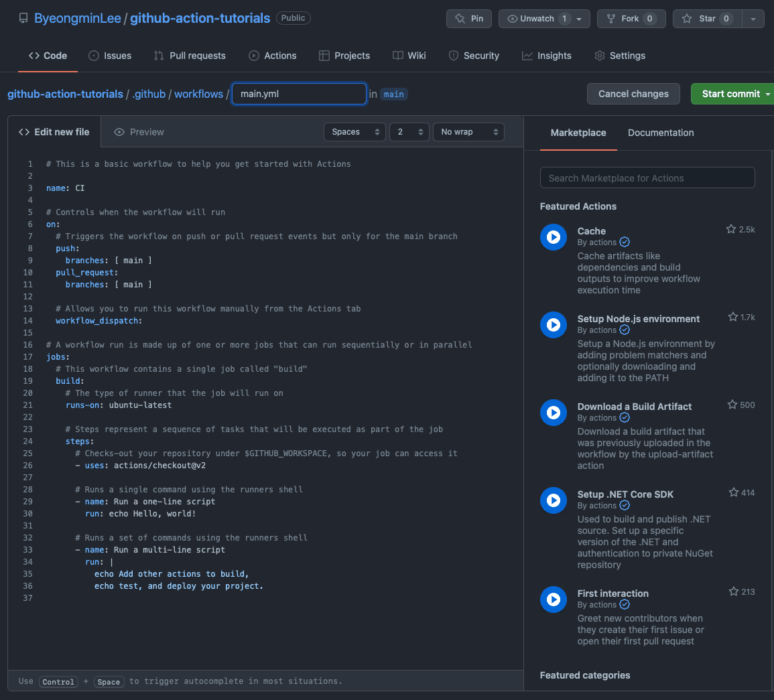
Task: Click workflows breadcrumb link
Action: 198,94
